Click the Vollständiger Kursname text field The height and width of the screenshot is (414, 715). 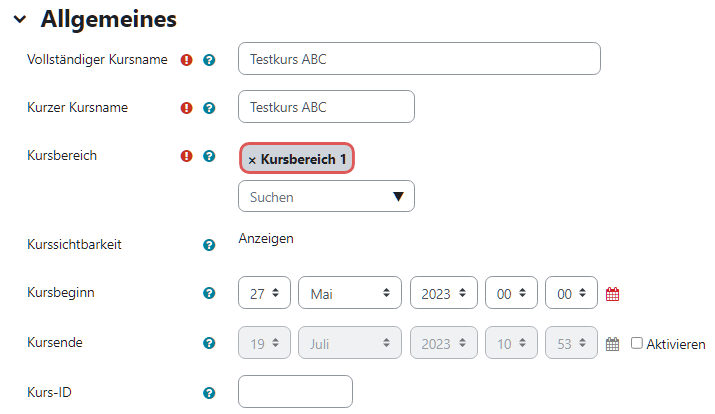point(419,59)
